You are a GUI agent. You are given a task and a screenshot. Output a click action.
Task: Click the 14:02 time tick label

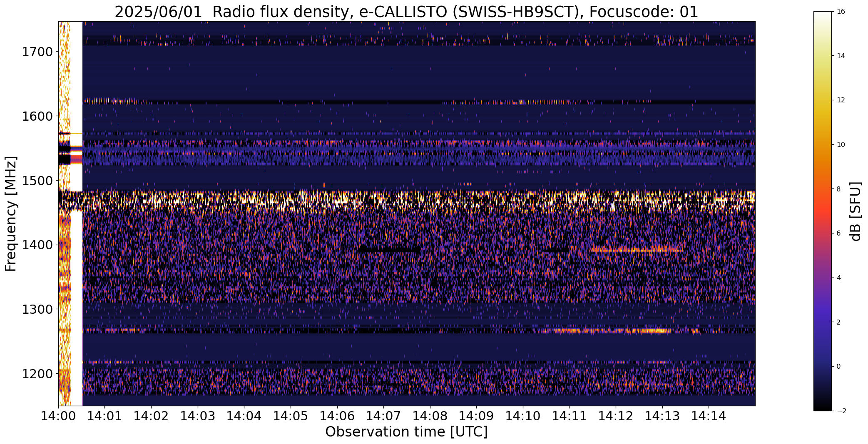[151, 416]
